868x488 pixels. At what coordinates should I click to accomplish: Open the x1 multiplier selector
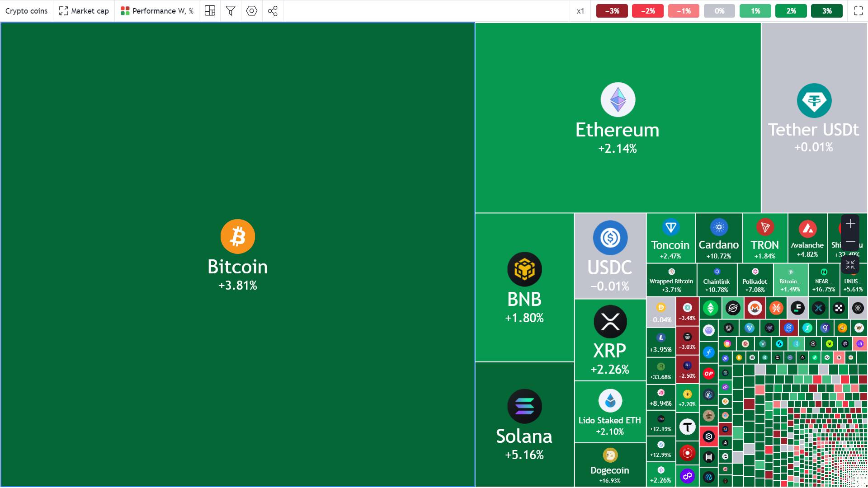point(580,11)
